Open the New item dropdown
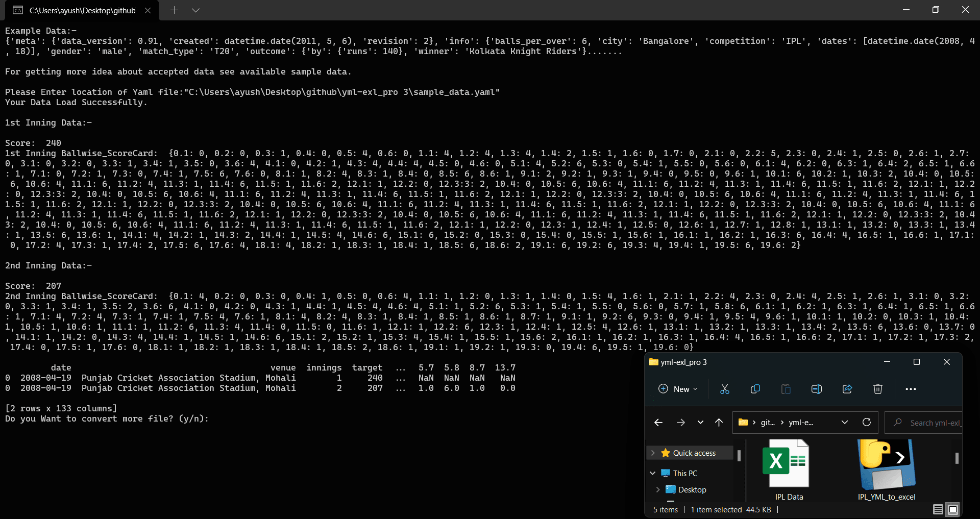The image size is (980, 519). pyautogui.click(x=678, y=389)
